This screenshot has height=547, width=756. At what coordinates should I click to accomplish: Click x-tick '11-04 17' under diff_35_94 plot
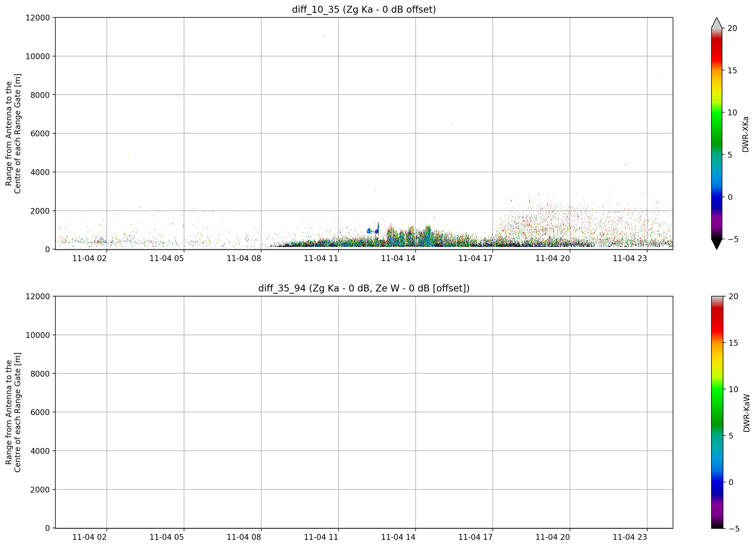[475, 537]
